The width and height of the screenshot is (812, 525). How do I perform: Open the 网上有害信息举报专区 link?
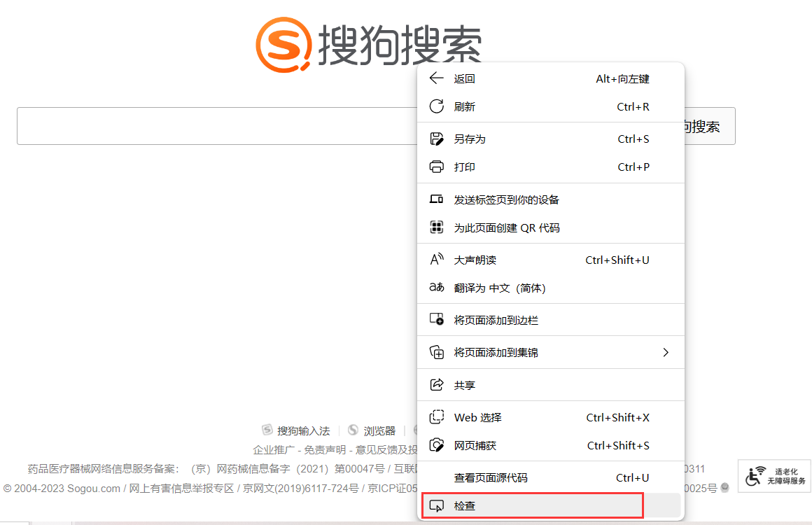point(181,488)
